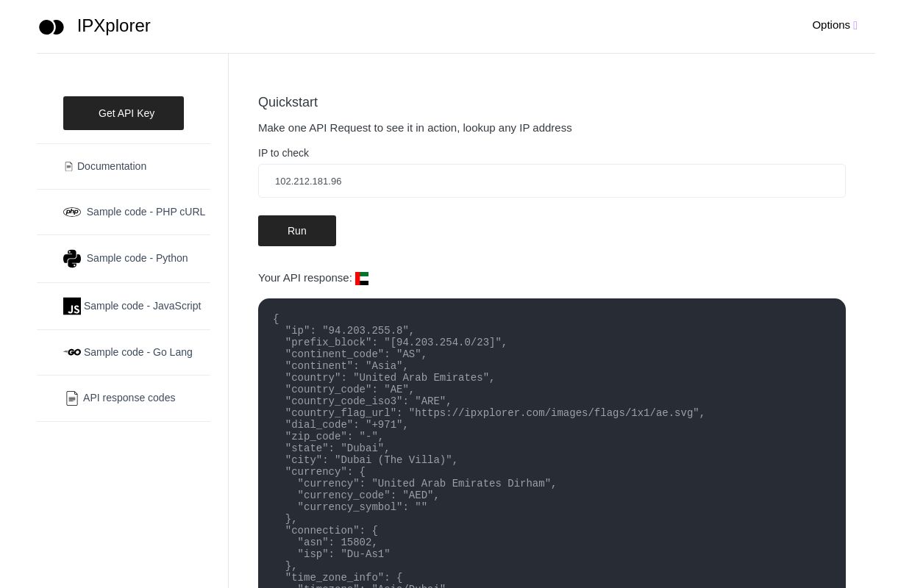
Task: Click the "time_zone_info" response line
Action: click(x=343, y=578)
